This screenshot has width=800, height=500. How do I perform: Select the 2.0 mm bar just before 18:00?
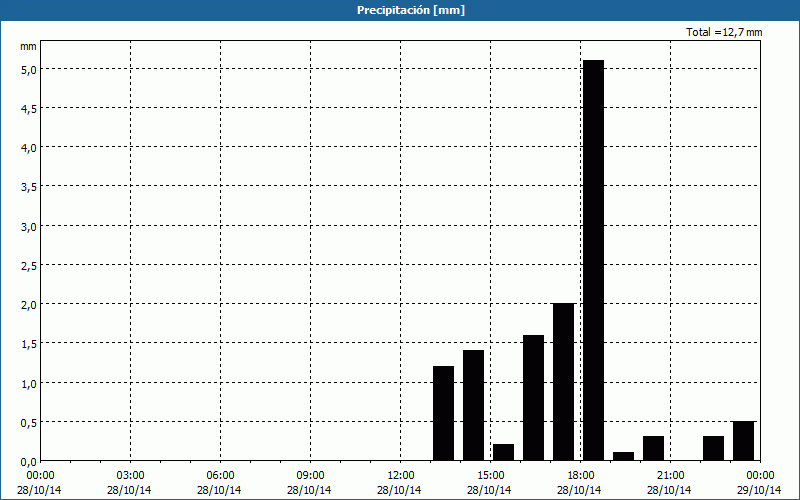pyautogui.click(x=563, y=381)
